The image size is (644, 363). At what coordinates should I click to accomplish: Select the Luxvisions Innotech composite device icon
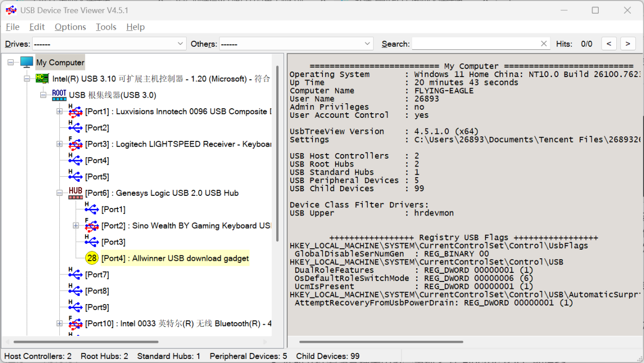point(75,111)
